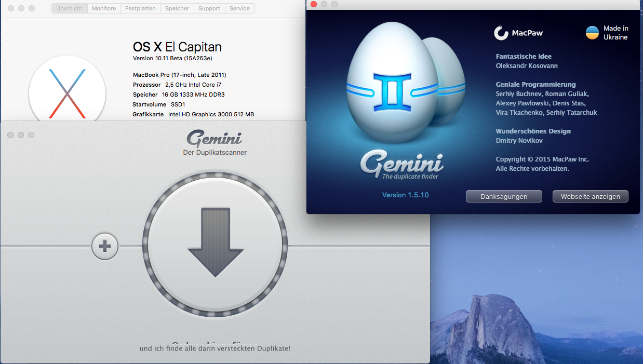This screenshot has height=364, width=643.
Task: Close the Gemini scanner window
Action: tap(10, 135)
